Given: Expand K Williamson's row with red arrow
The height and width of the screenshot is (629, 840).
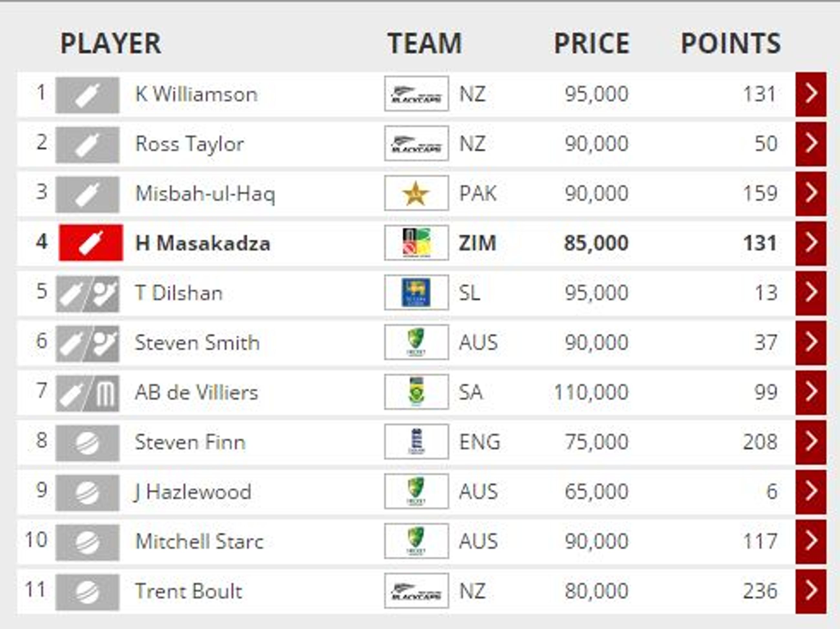Looking at the screenshot, I should click(x=811, y=94).
